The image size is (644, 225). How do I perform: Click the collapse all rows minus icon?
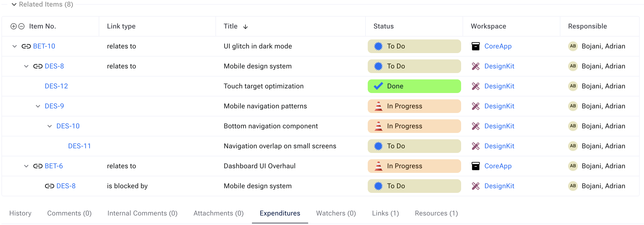(21, 26)
